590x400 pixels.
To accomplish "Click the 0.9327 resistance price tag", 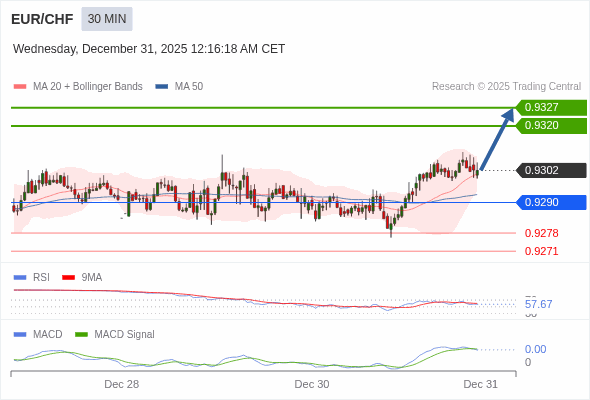I will (x=551, y=108).
